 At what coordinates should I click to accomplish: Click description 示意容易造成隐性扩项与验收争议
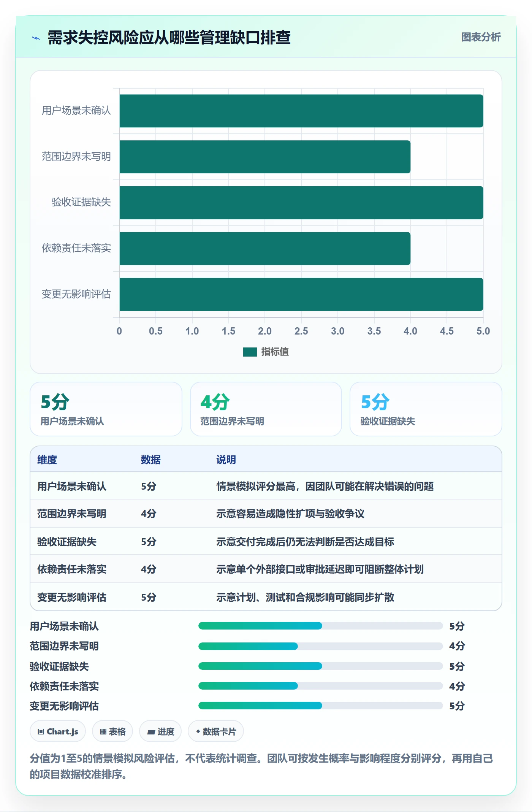tap(290, 514)
